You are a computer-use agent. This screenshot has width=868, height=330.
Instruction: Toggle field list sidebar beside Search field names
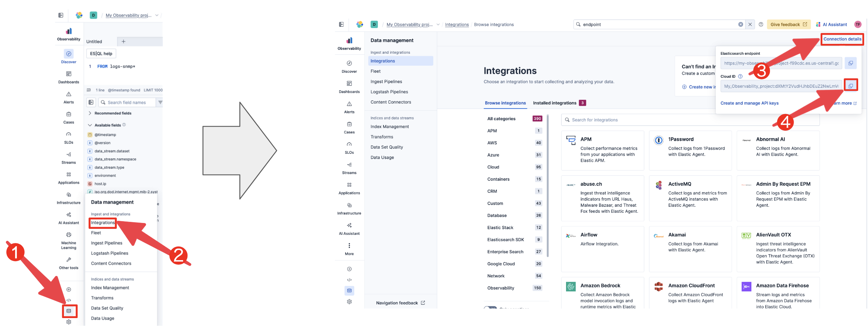point(91,102)
